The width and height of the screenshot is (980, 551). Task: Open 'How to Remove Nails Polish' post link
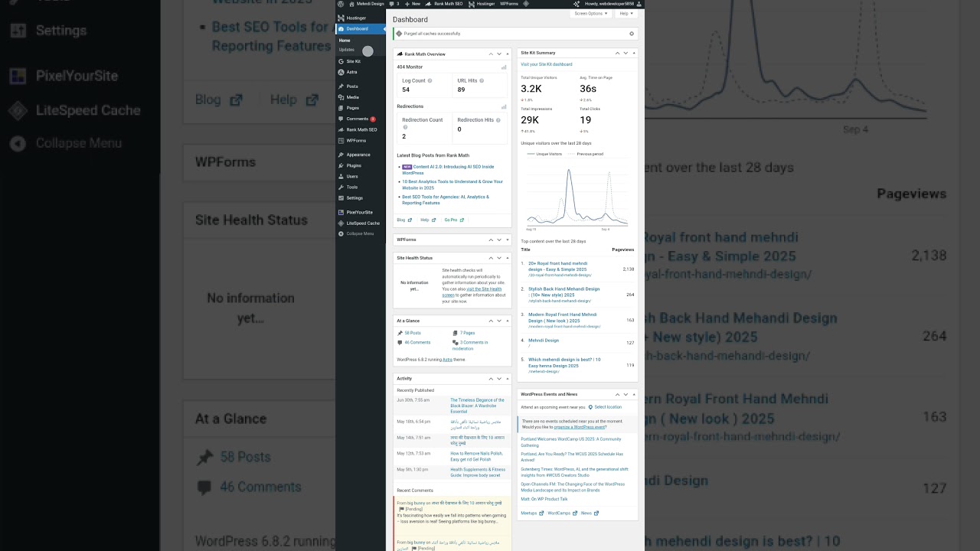[476, 456]
